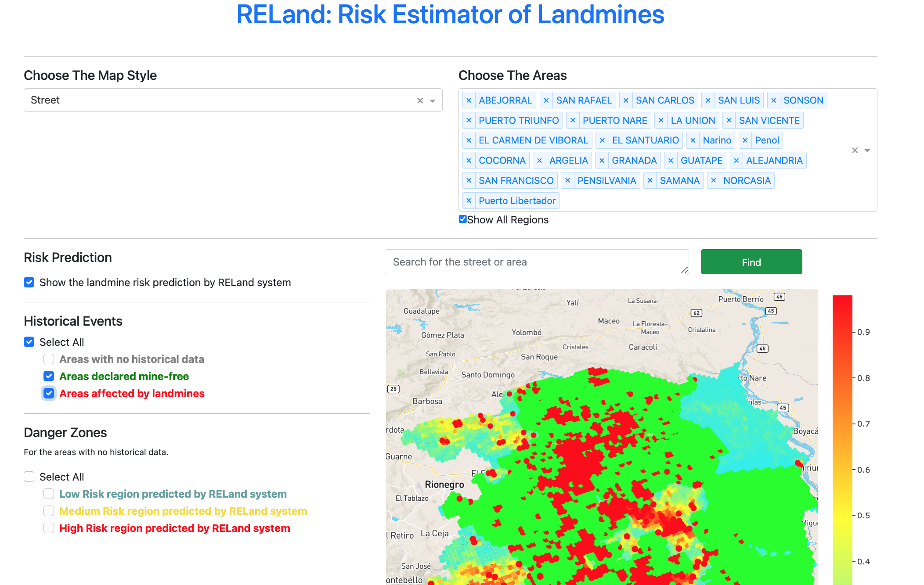Remove SAN CARLOS from selected areas
The width and height of the screenshot is (924, 585).
click(x=626, y=100)
